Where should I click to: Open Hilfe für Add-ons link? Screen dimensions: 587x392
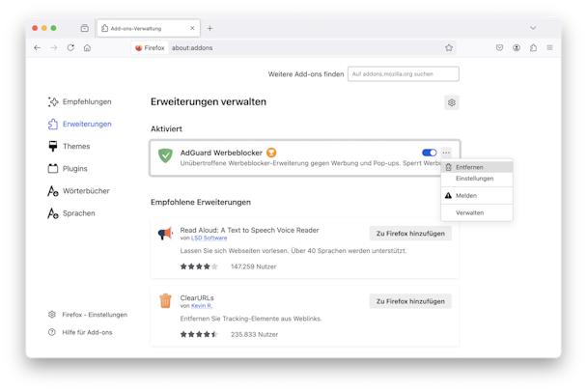[x=80, y=332]
